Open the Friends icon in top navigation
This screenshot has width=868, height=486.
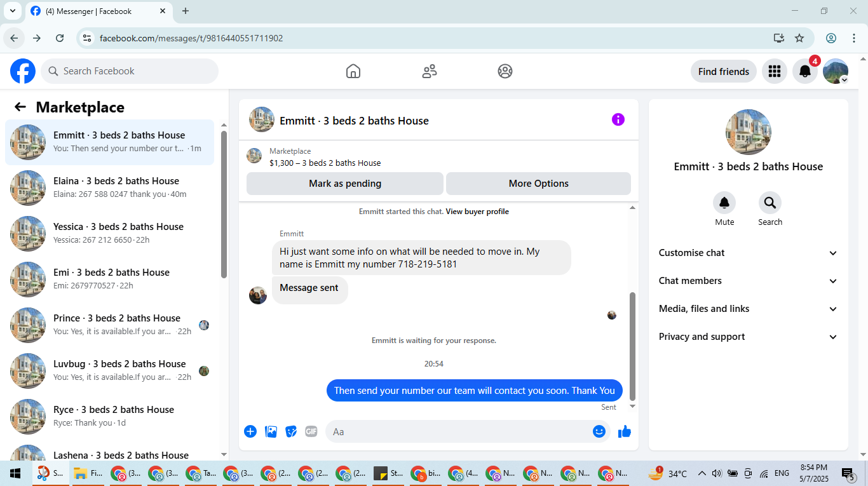[430, 71]
